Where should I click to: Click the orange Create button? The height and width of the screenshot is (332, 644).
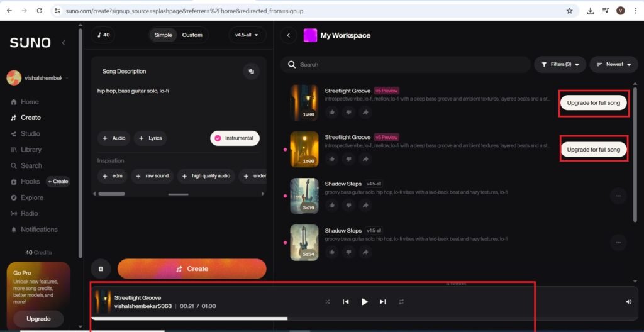pyautogui.click(x=192, y=268)
